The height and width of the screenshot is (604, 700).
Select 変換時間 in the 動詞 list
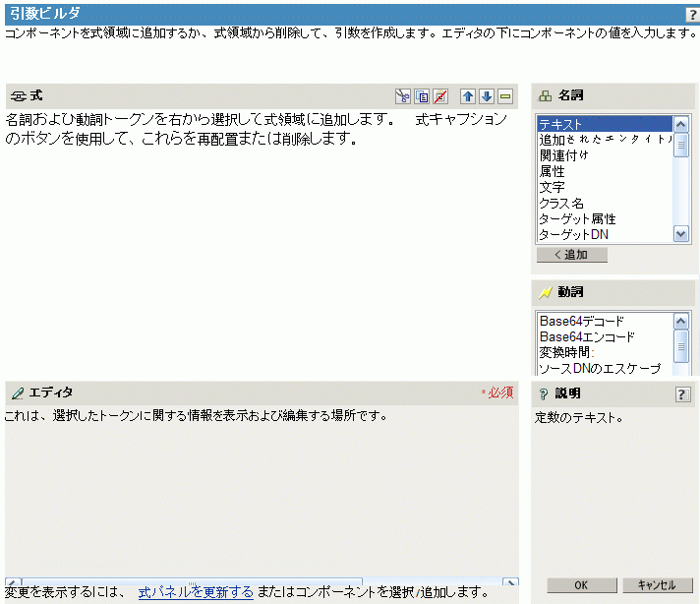click(x=605, y=352)
